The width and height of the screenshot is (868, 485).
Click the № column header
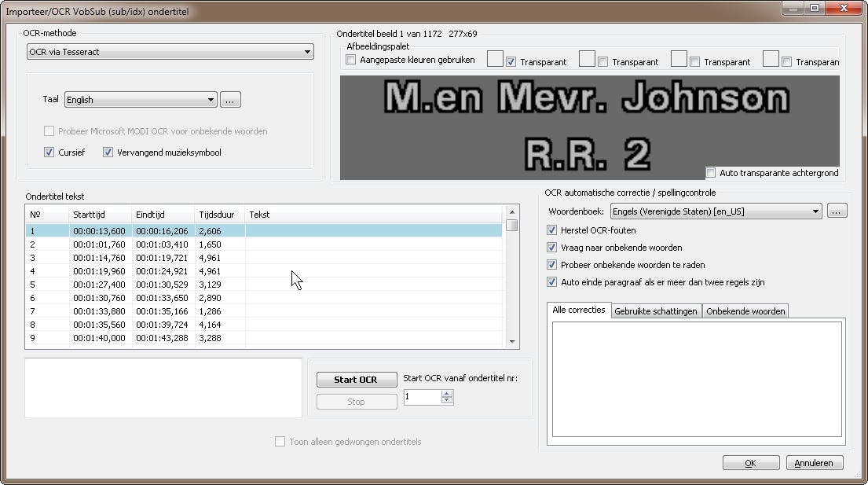(47, 215)
